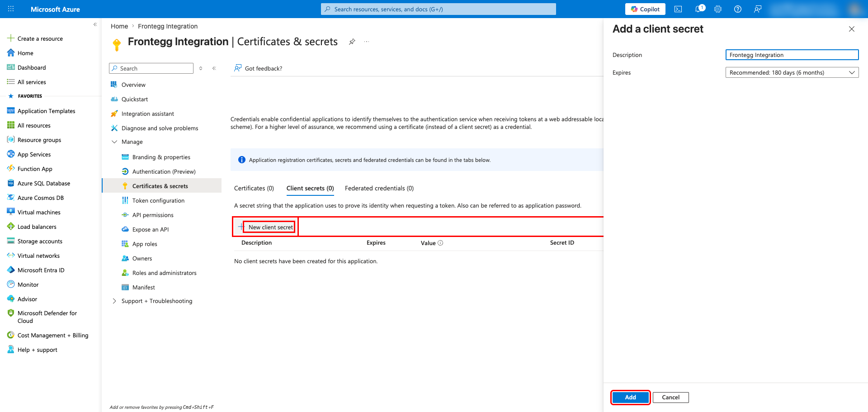Select Certificates & secrets menu item
This screenshot has height=412, width=868.
pyautogui.click(x=162, y=186)
